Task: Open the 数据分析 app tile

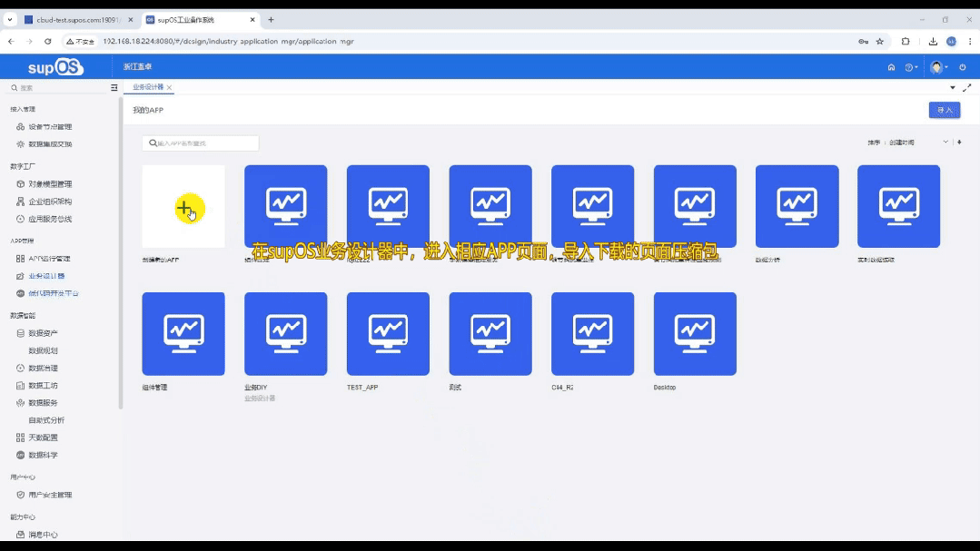Action: [797, 207]
